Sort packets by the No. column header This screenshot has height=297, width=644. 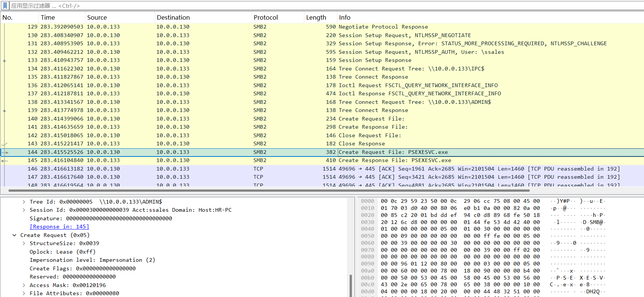[19, 17]
